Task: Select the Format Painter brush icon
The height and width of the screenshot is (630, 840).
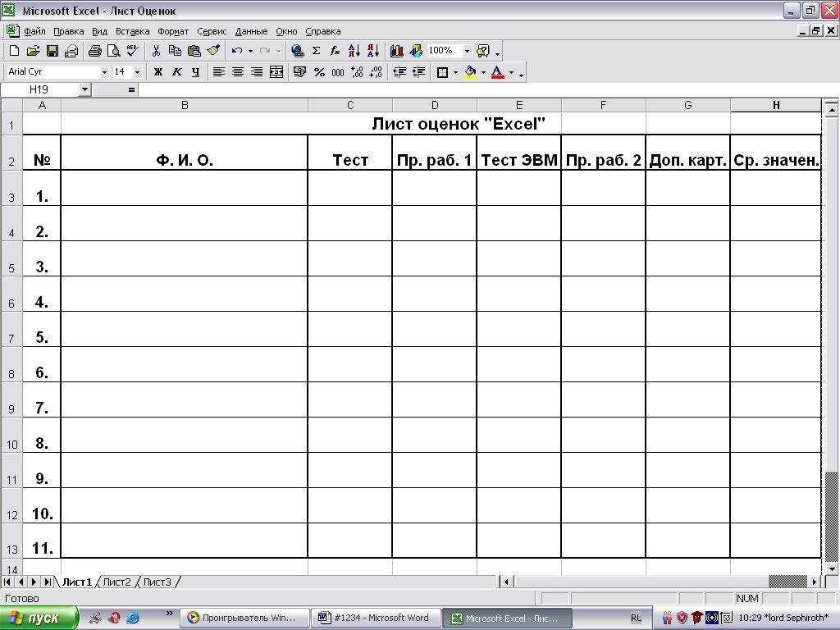Action: click(213, 51)
